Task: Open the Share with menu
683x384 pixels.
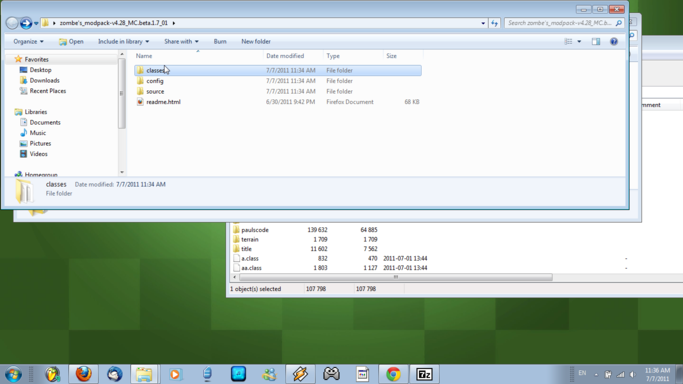Action: (x=181, y=41)
